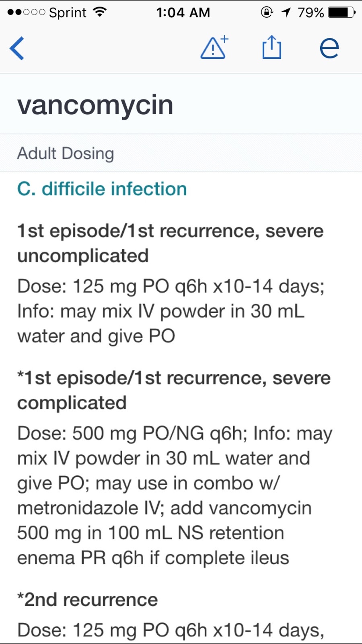
Task: Tap the retention enema PR q6h line
Action: [x=153, y=558]
